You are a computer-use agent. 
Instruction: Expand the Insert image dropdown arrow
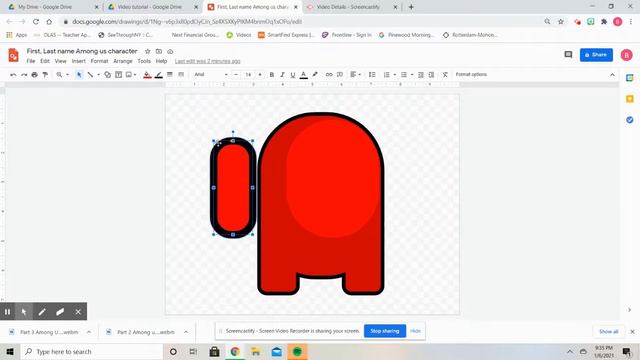pyautogui.click(x=135, y=75)
